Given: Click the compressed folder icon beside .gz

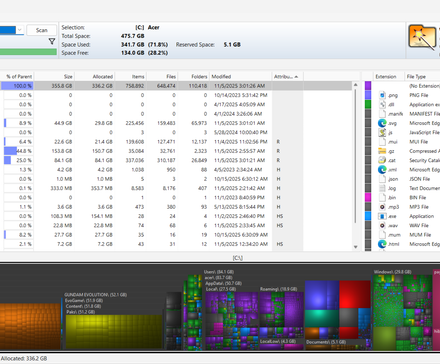Looking at the screenshot, I should (382, 151).
